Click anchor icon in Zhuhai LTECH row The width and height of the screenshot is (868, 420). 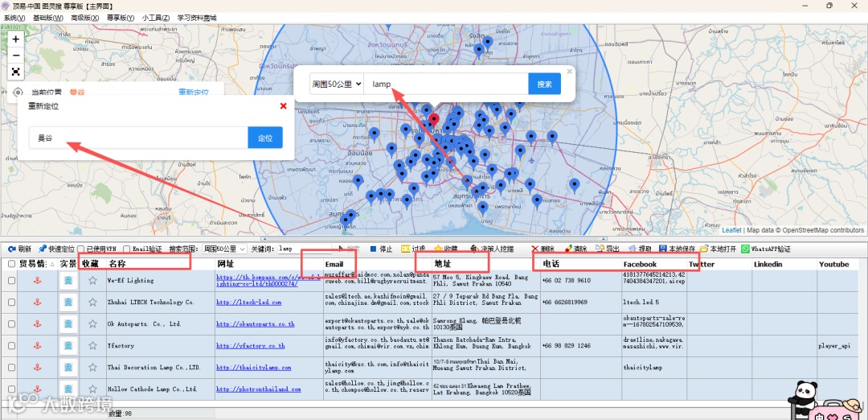[x=38, y=303]
